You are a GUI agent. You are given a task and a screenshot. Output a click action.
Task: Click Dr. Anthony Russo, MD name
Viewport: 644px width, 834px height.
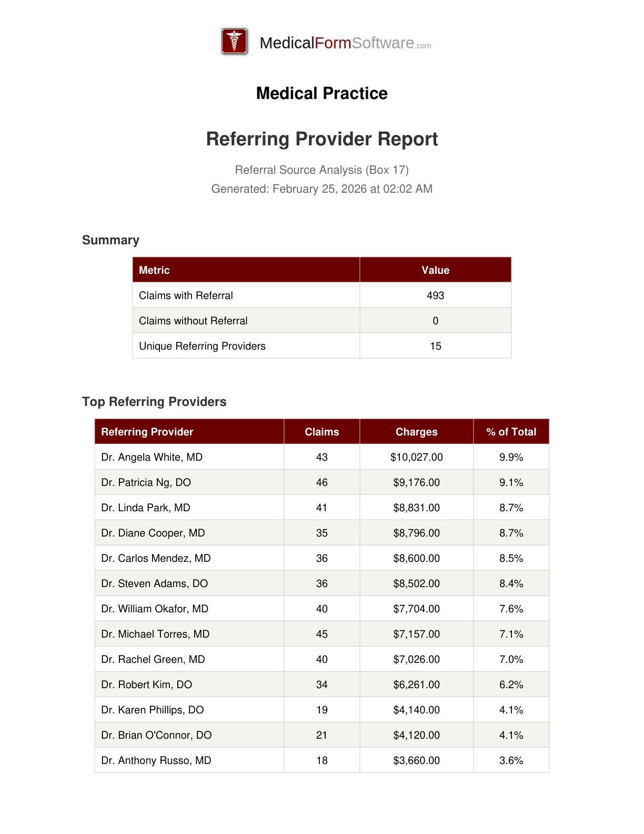[156, 760]
